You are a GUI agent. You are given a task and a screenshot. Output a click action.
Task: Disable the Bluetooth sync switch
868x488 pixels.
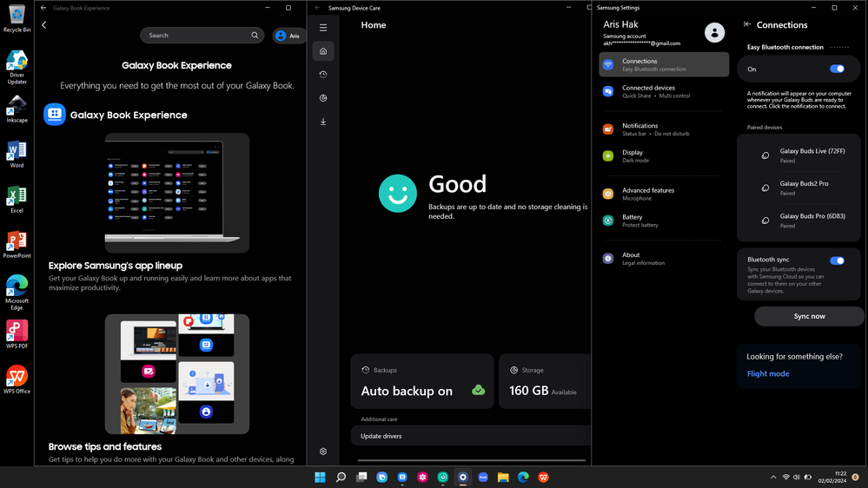837,260
